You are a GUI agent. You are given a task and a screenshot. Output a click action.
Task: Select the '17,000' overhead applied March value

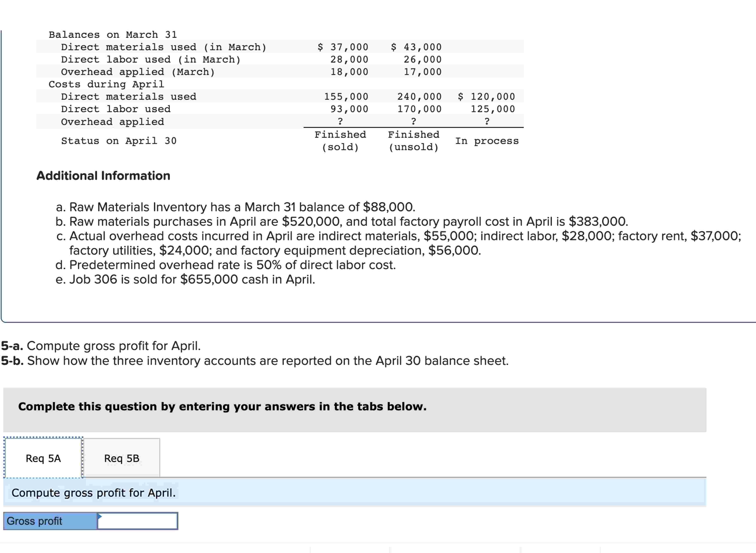[x=423, y=72]
